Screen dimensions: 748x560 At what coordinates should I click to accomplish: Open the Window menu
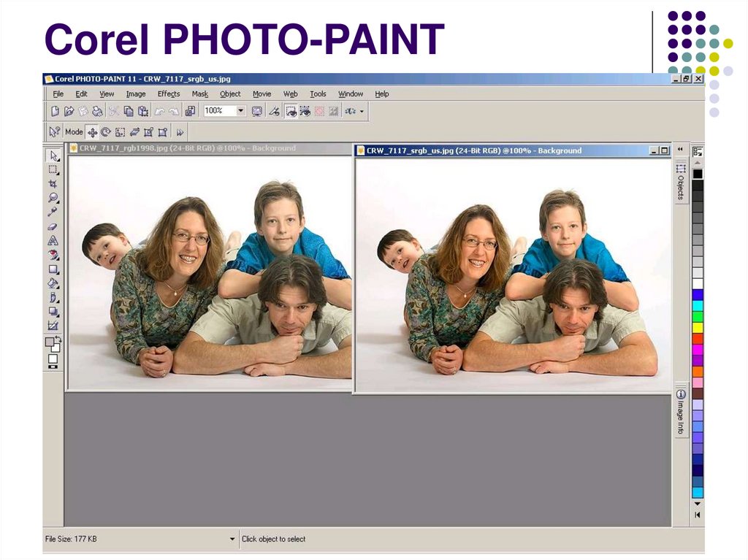[x=351, y=94]
